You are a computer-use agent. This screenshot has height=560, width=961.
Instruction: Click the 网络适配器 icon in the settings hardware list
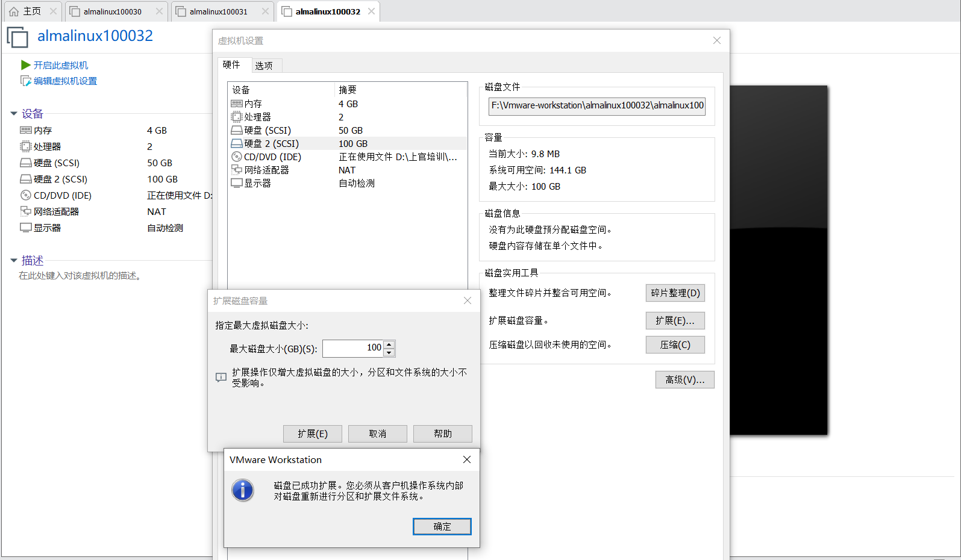click(x=236, y=170)
